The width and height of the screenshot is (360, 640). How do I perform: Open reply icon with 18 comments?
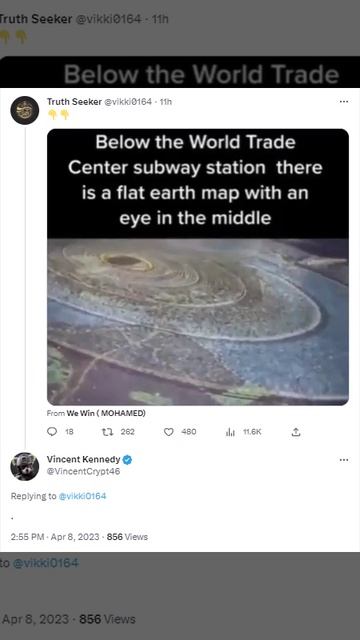(x=52, y=431)
